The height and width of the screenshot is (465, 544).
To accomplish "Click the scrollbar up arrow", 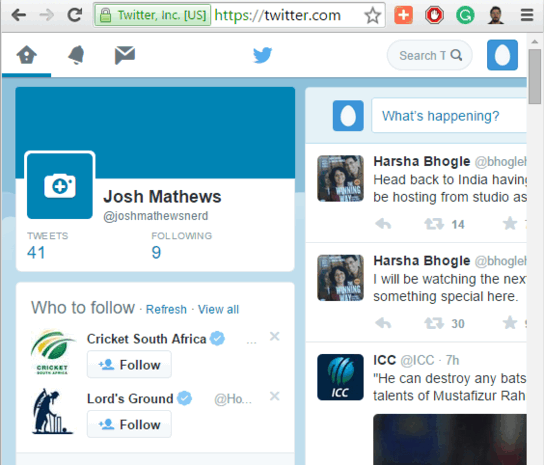I will pos(535,42).
